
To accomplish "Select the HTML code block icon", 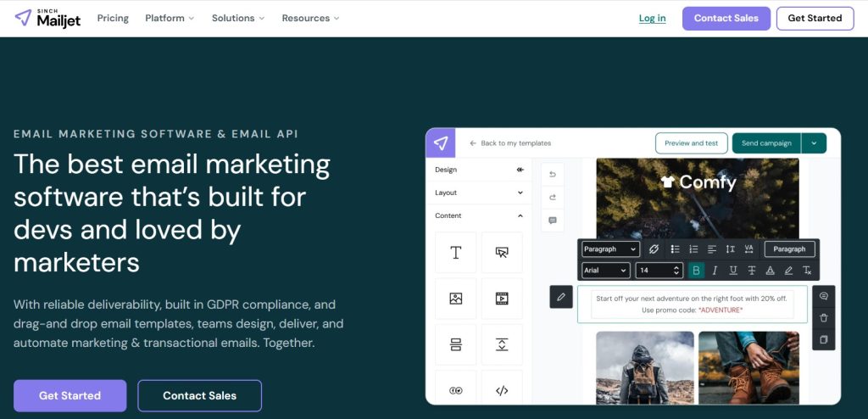I will pos(502,391).
